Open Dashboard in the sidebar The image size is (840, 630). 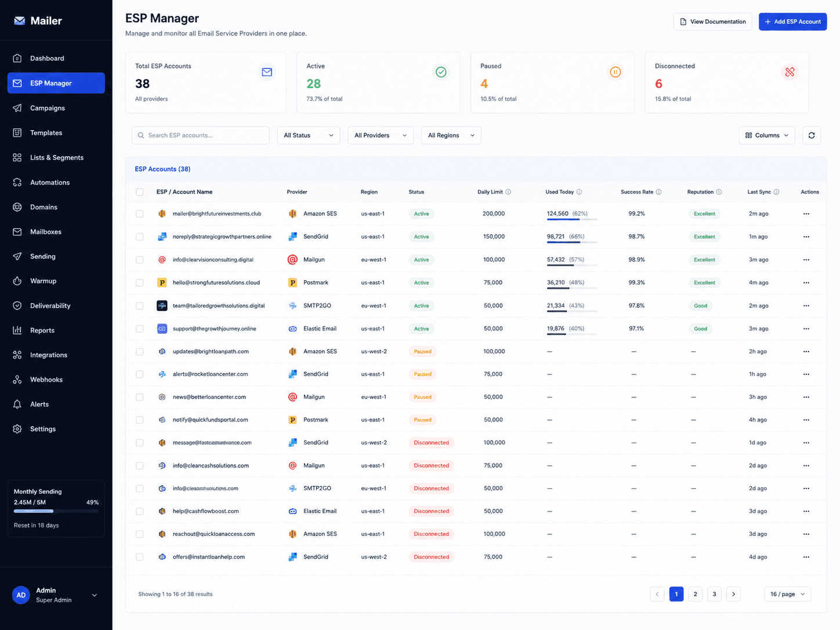click(x=56, y=59)
